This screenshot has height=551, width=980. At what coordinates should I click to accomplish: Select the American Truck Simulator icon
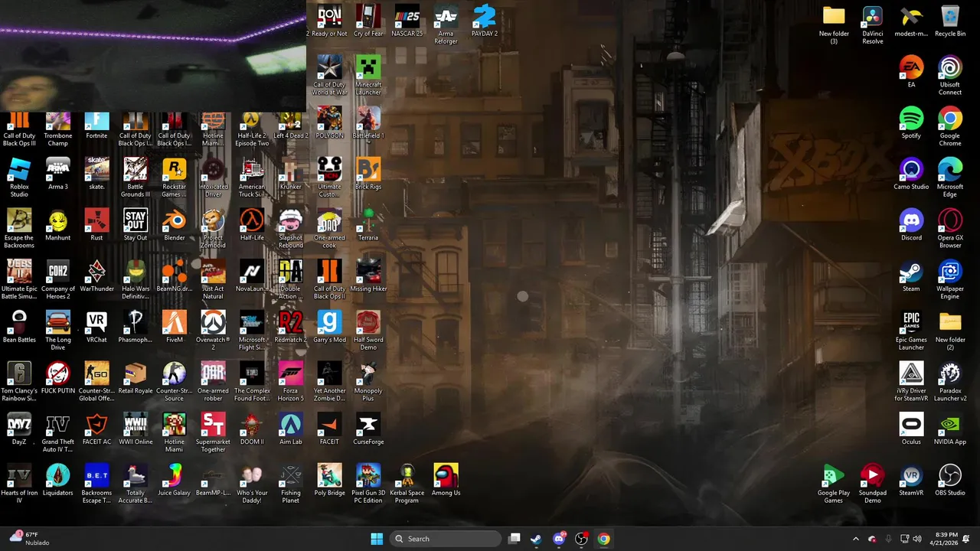(252, 178)
